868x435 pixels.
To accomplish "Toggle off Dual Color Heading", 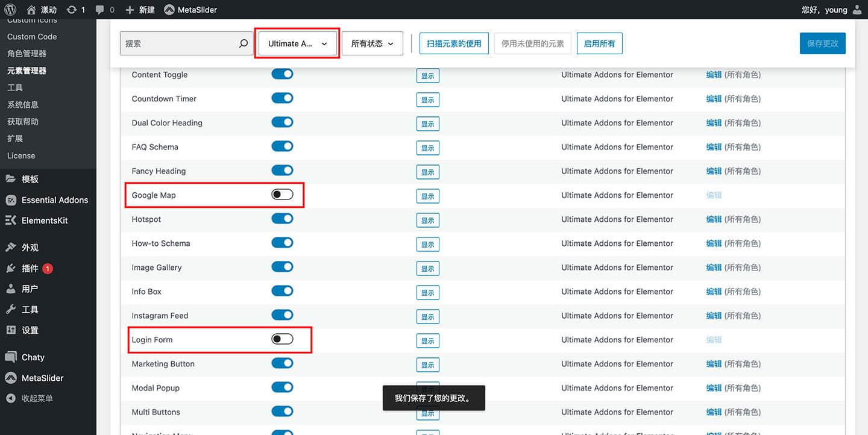I will tap(282, 122).
